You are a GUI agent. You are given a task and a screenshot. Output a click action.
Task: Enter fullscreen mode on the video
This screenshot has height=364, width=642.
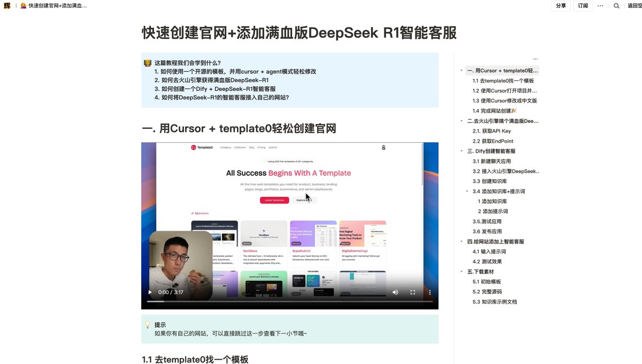[x=412, y=292]
